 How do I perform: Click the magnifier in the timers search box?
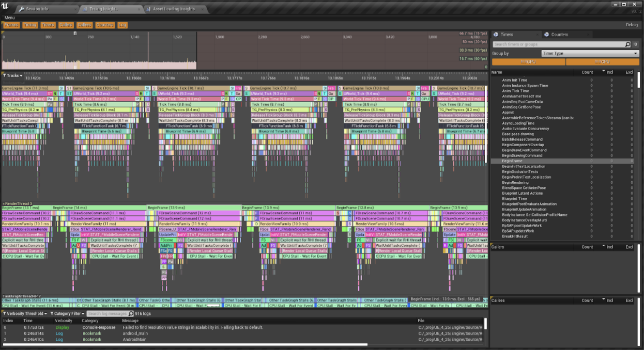tap(626, 44)
